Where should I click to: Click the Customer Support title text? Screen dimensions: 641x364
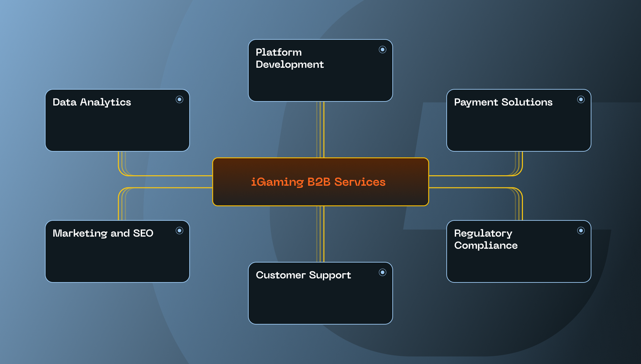click(303, 275)
